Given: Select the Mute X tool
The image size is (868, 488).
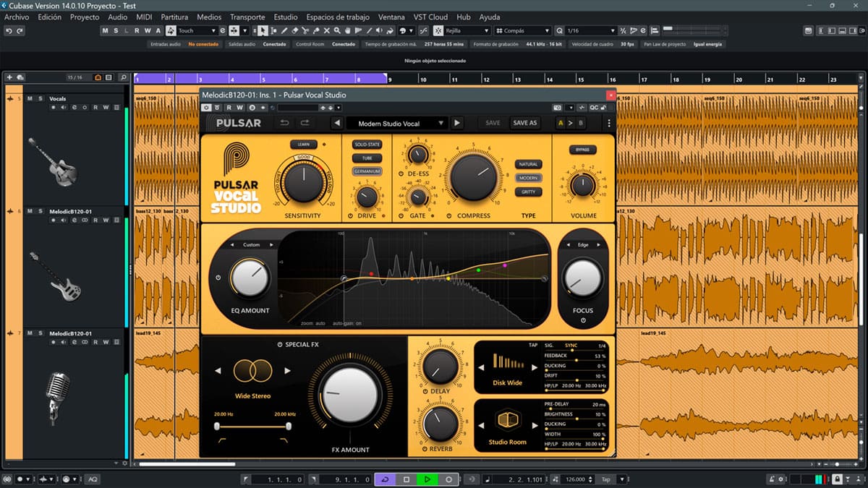Looking at the screenshot, I should pos(327,30).
